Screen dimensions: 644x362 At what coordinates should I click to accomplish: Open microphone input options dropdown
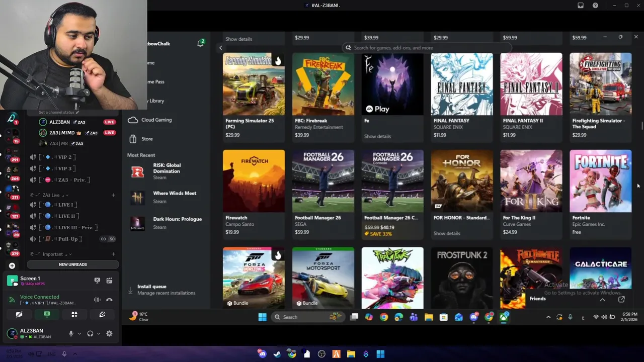[79, 334]
